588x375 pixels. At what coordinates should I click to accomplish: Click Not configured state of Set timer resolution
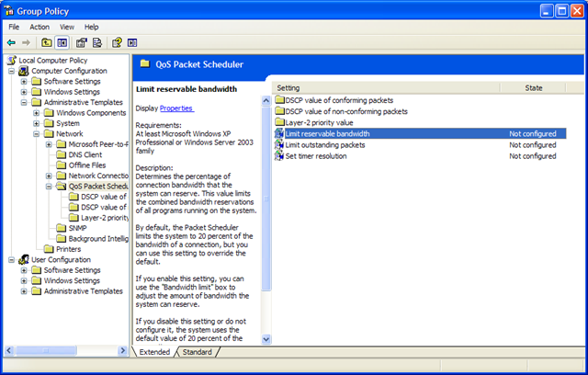click(533, 156)
